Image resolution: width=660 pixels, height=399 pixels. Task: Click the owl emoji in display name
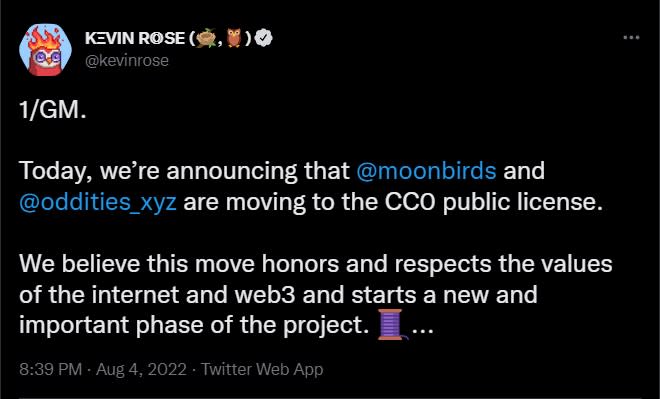click(x=234, y=38)
